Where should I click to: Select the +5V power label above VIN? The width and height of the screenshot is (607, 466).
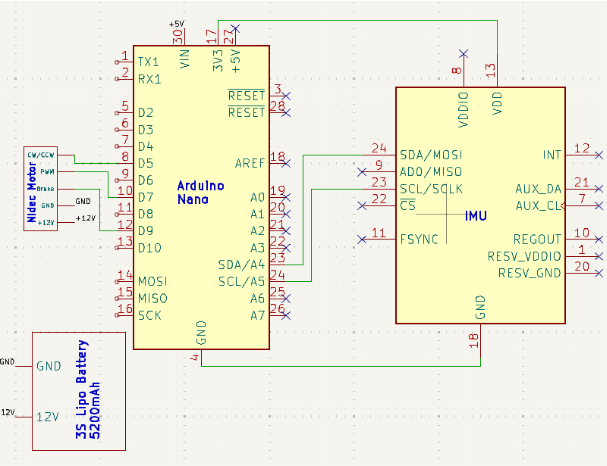(x=177, y=24)
